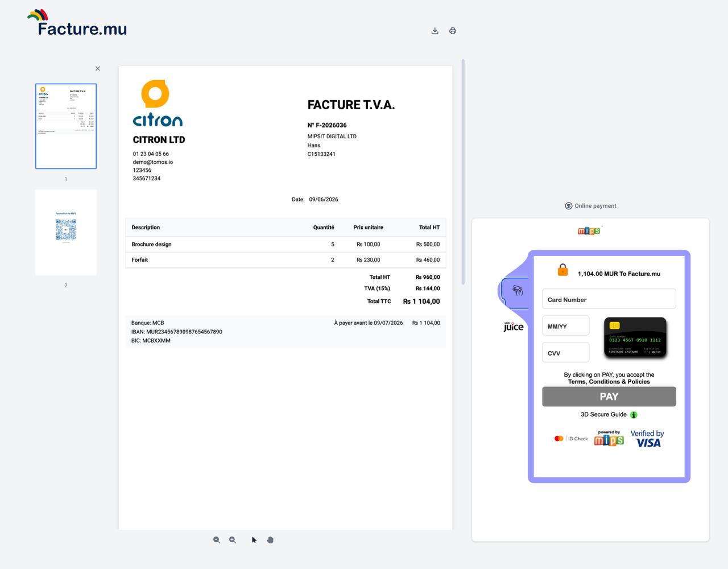Choose the card payment tab icon
728x569 pixels.
[517, 291]
